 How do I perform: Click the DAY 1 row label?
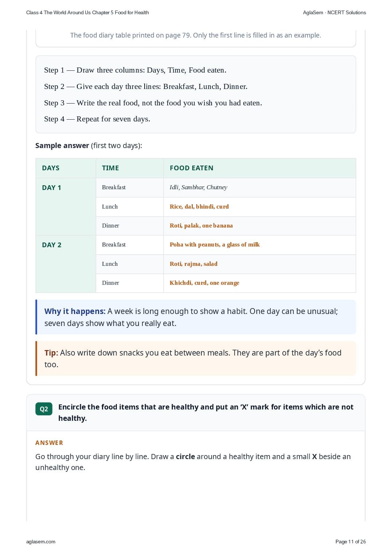click(x=51, y=188)
